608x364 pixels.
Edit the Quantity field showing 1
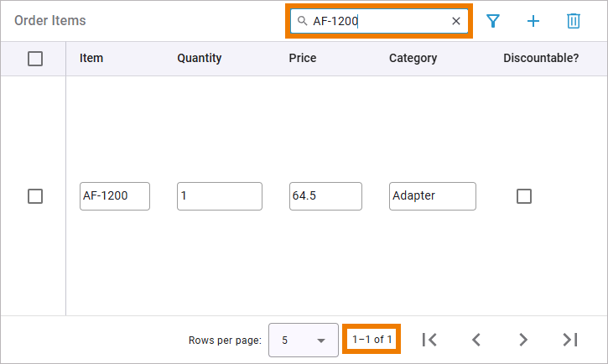coord(219,196)
